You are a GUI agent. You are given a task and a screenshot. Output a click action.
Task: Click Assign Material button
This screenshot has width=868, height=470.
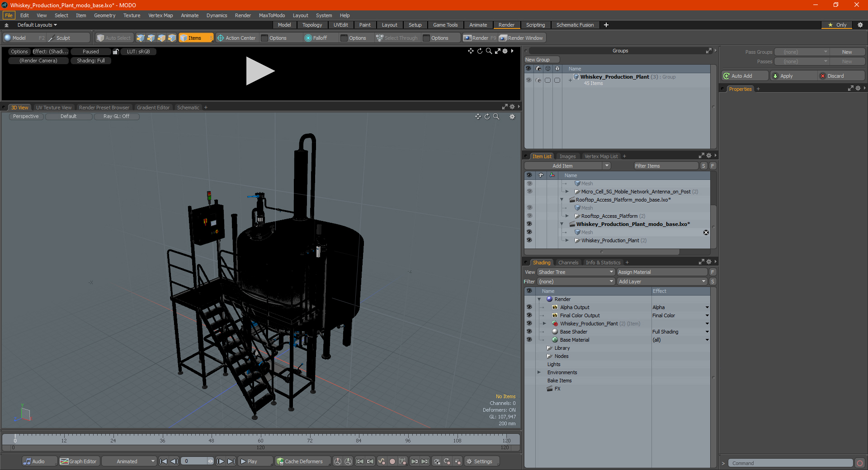662,272
